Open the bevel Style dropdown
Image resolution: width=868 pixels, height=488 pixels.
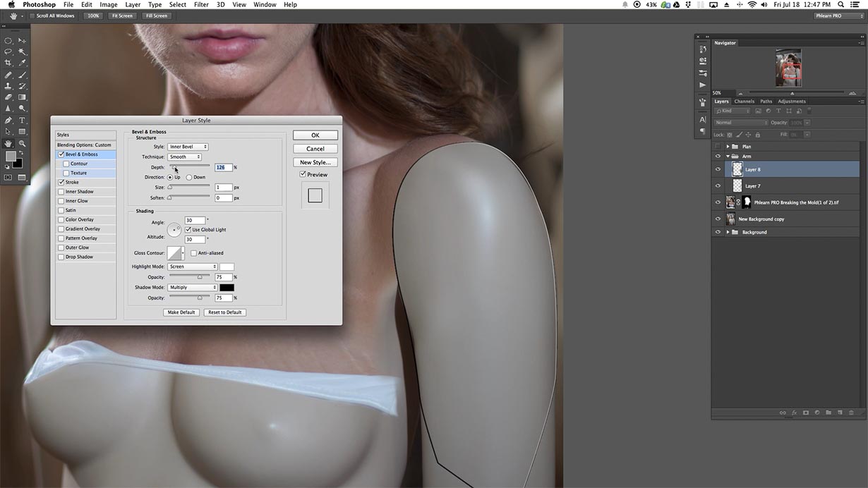click(x=187, y=147)
